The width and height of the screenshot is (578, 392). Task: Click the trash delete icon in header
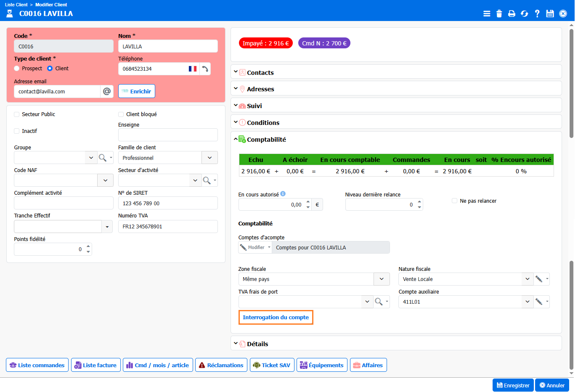[x=499, y=13]
